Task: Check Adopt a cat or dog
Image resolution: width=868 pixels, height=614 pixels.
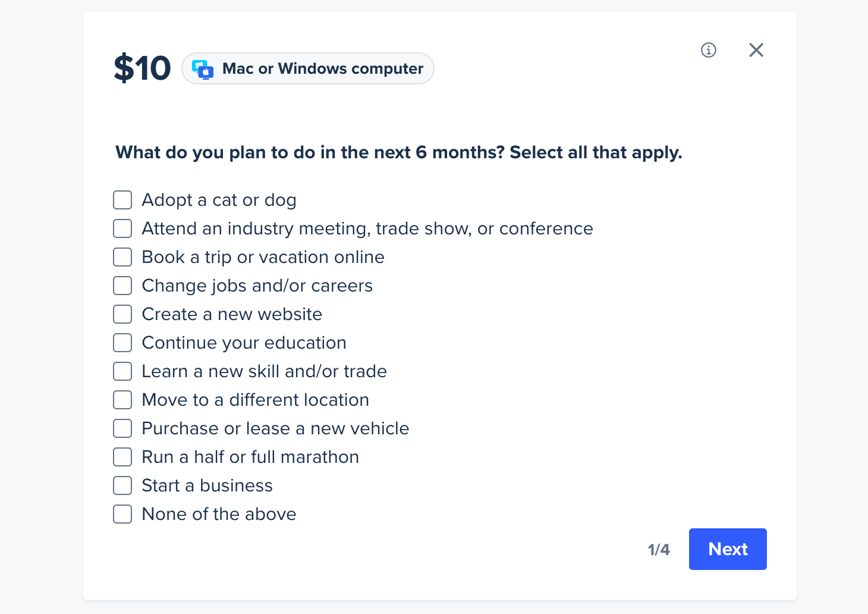Action: click(122, 200)
